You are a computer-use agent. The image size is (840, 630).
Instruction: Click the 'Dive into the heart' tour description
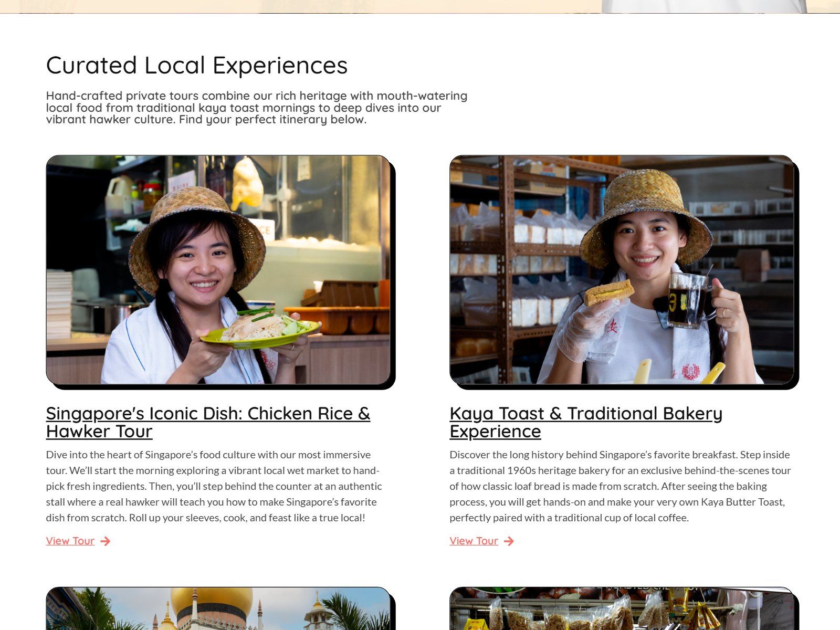[x=214, y=486]
